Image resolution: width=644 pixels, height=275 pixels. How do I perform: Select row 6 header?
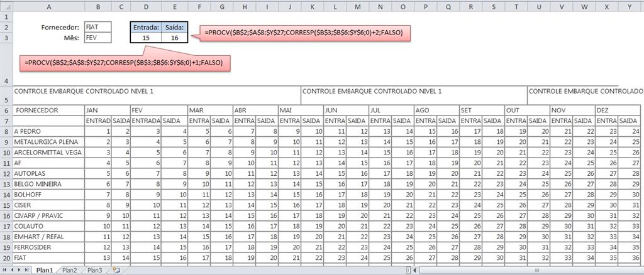[6, 111]
